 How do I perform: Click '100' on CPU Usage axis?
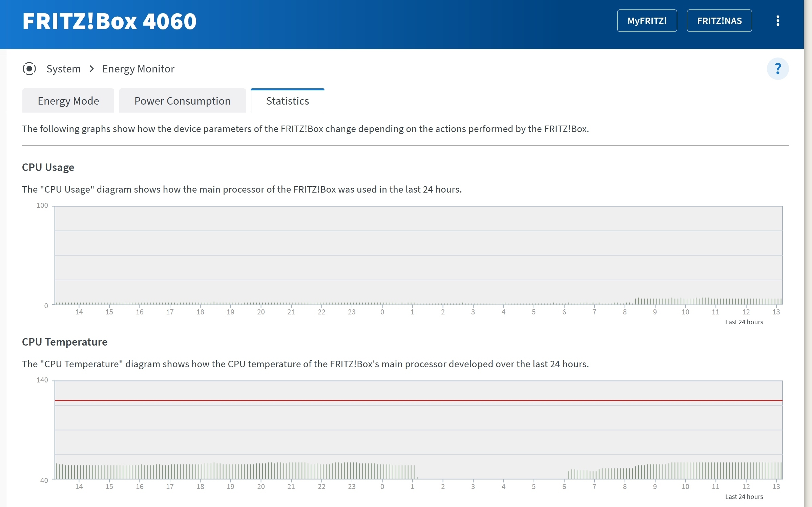42,205
